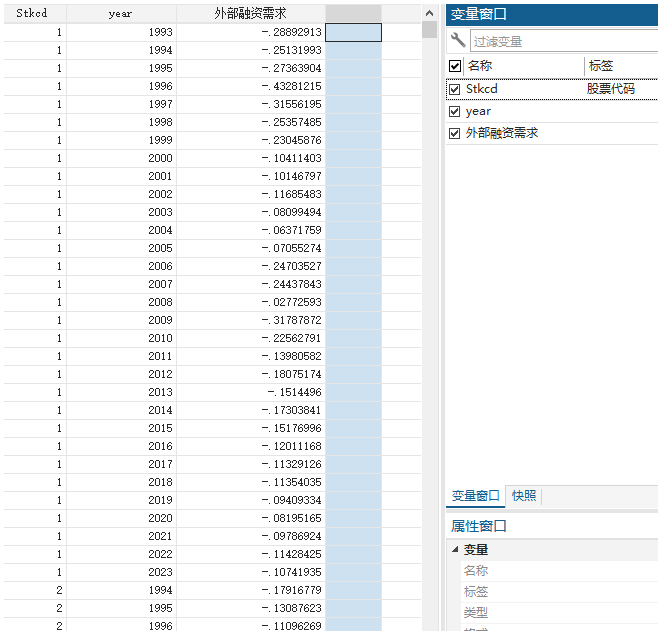658x631 pixels.
Task: Click the year cell 2018
Action: [121, 482]
